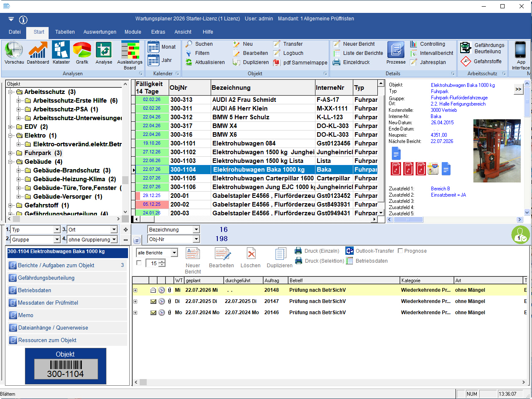Expand the Fuhrpark tree node
This screenshot has height=399, width=532.
(10, 153)
